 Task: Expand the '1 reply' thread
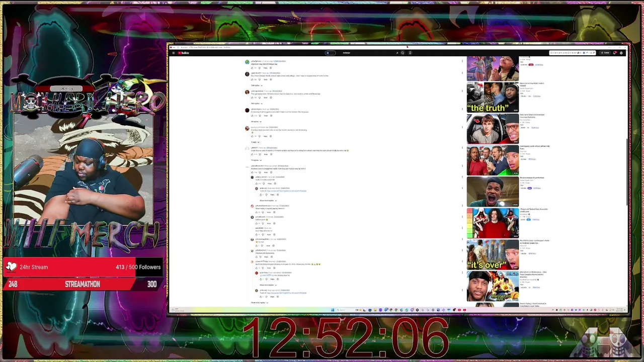coord(256,142)
